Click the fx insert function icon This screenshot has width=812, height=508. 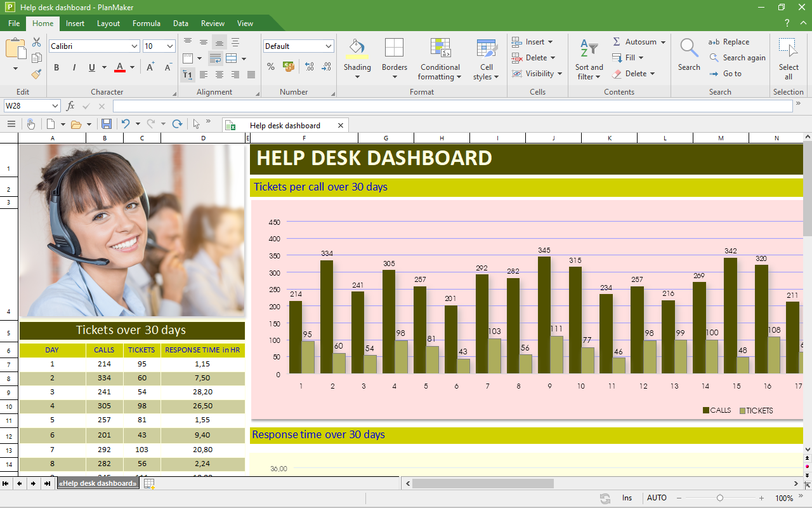coord(70,106)
